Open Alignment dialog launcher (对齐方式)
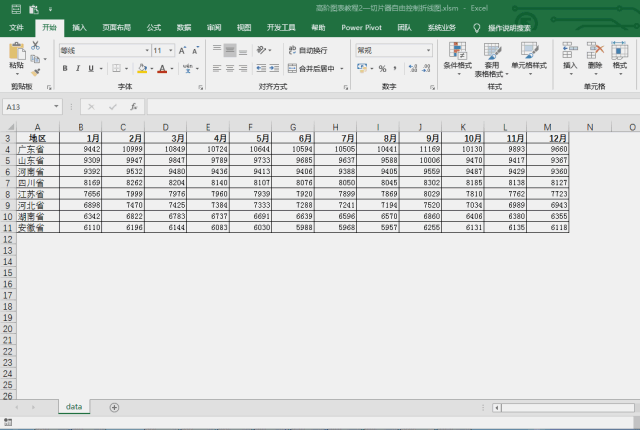The image size is (640, 430). click(346, 87)
